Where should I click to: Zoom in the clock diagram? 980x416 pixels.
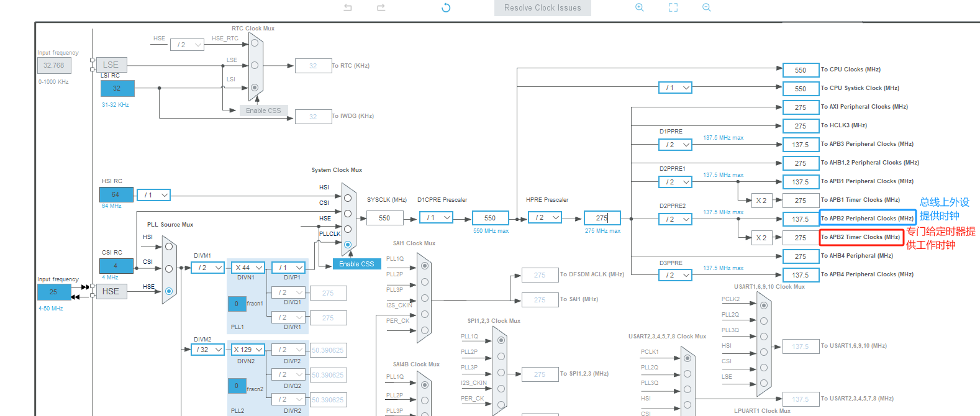640,7
